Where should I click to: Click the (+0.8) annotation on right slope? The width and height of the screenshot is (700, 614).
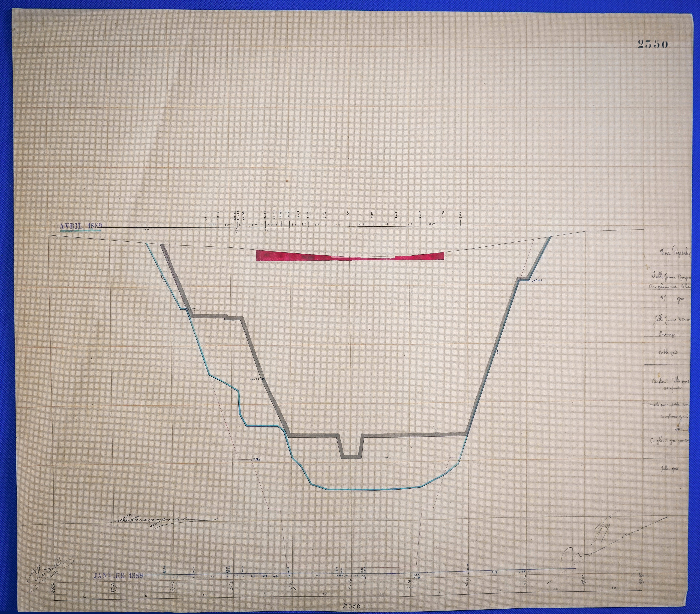pos(536,280)
